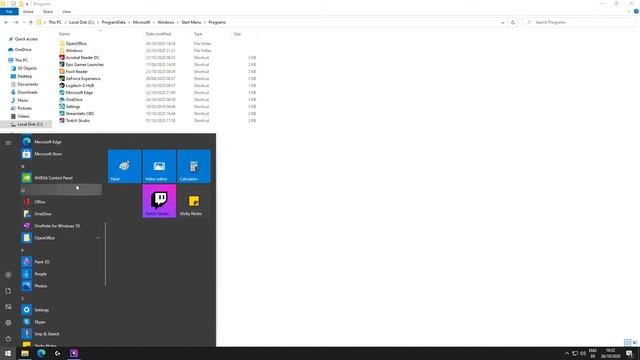Click Start Menu in the address path
The image size is (640, 360).
tap(191, 22)
